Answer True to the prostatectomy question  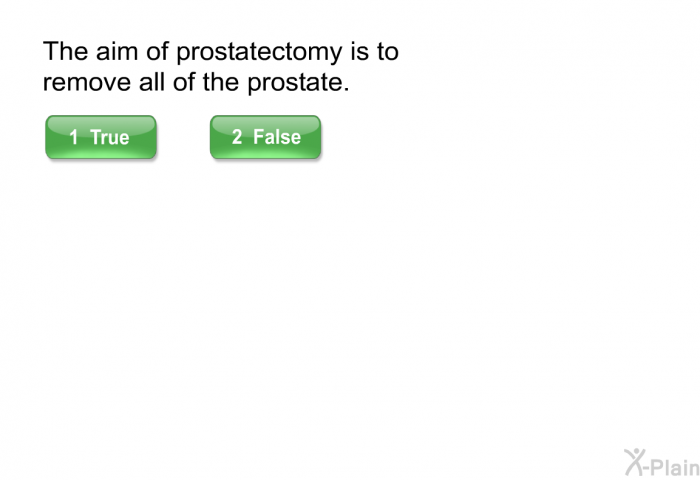[101, 137]
